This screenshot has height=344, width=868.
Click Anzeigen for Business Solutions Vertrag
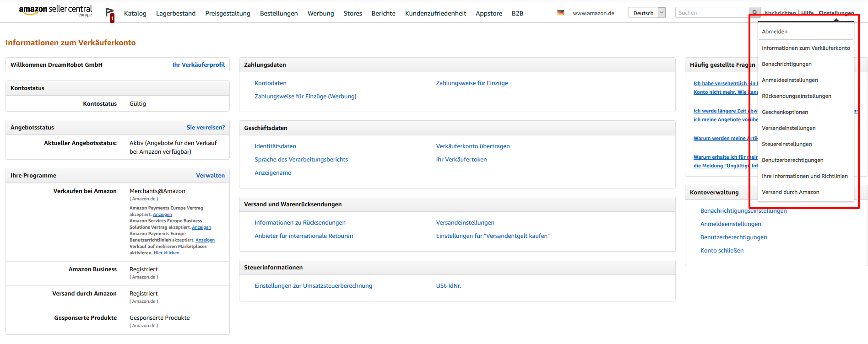pos(201,227)
